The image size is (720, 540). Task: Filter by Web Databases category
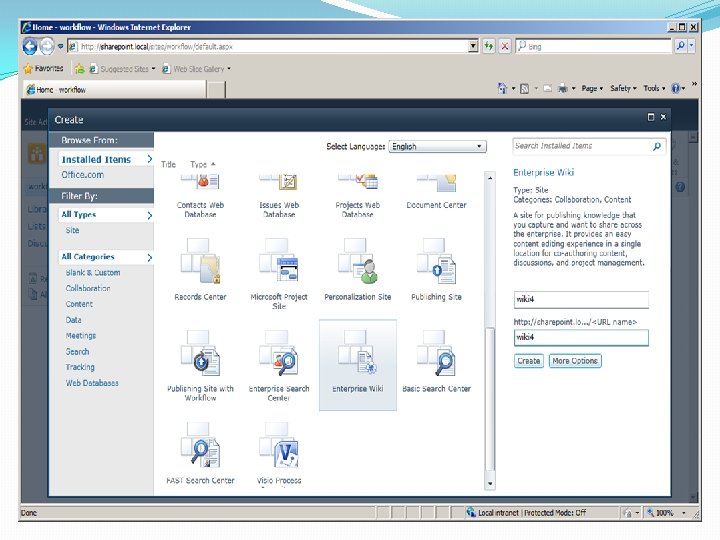(92, 383)
